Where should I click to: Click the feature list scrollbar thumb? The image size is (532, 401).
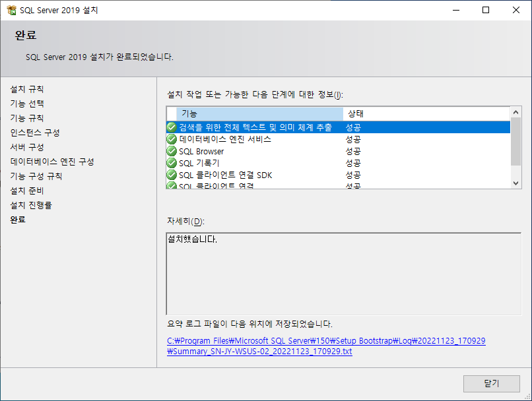pyautogui.click(x=515, y=141)
